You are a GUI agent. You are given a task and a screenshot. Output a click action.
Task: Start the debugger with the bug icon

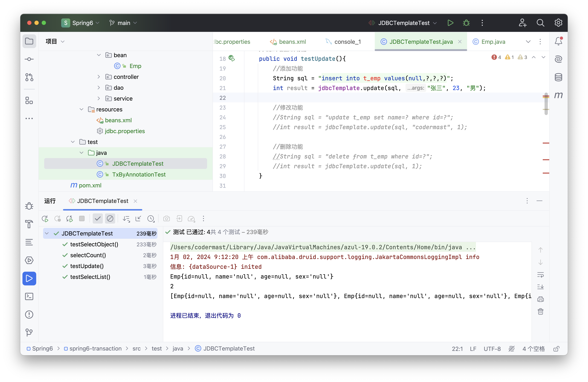466,23
